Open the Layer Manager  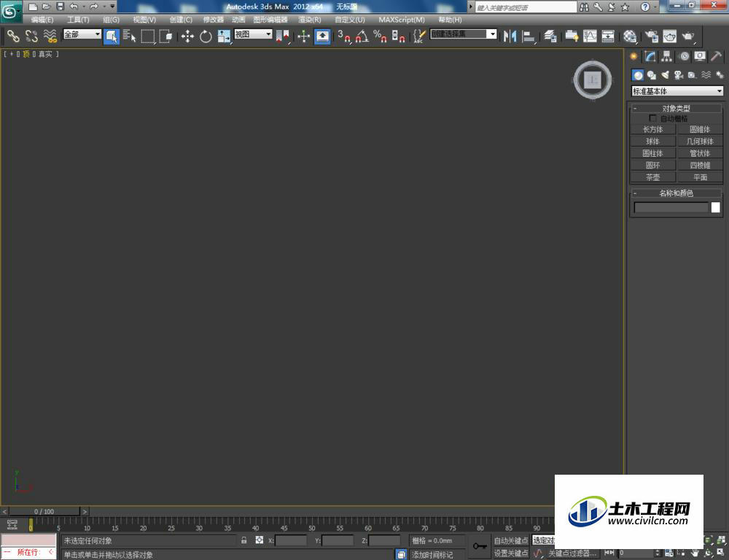(x=550, y=36)
